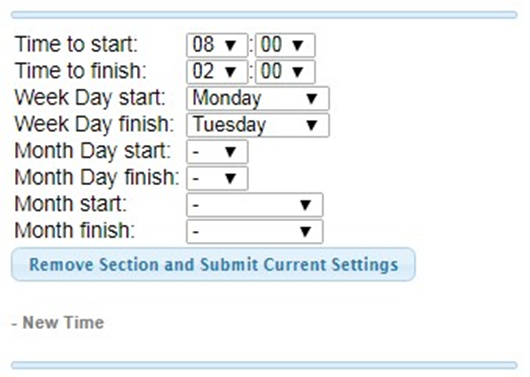Expand the Month start dropdown
This screenshot has height=377, width=530.
click(x=255, y=205)
